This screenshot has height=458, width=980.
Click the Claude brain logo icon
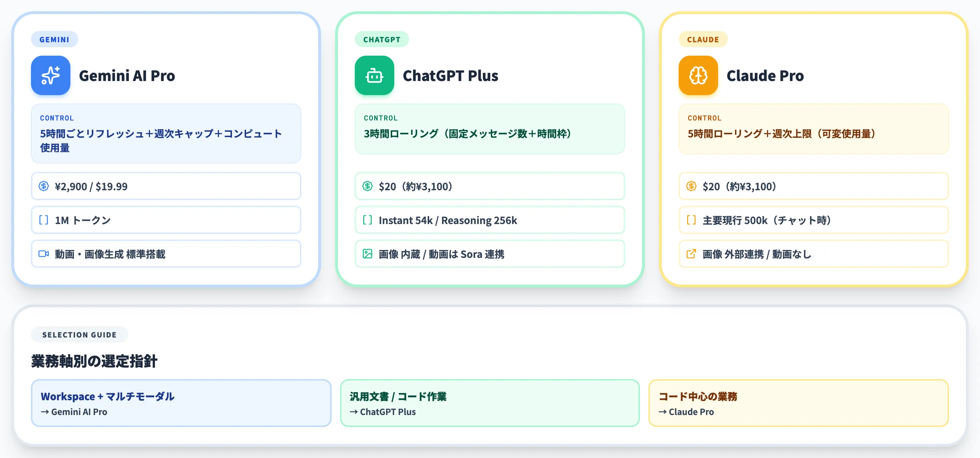click(698, 75)
